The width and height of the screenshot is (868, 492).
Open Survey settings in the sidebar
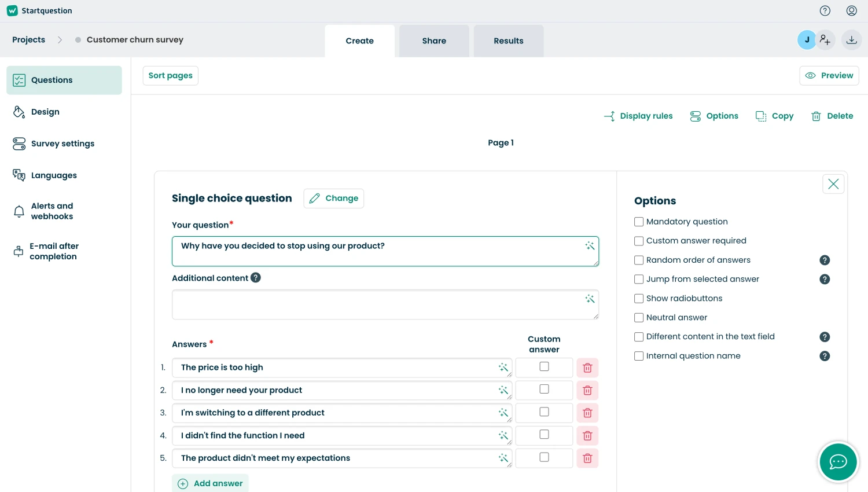(62, 144)
